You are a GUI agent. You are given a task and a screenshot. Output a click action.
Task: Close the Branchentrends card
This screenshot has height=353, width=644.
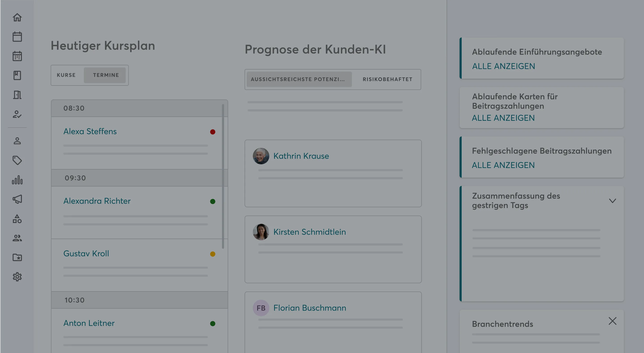pyautogui.click(x=612, y=321)
